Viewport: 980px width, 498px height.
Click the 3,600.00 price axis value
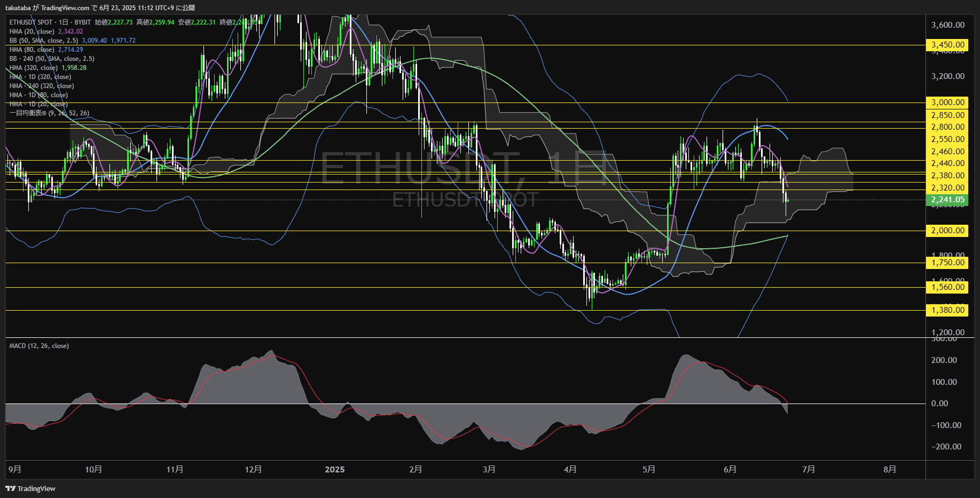947,25
